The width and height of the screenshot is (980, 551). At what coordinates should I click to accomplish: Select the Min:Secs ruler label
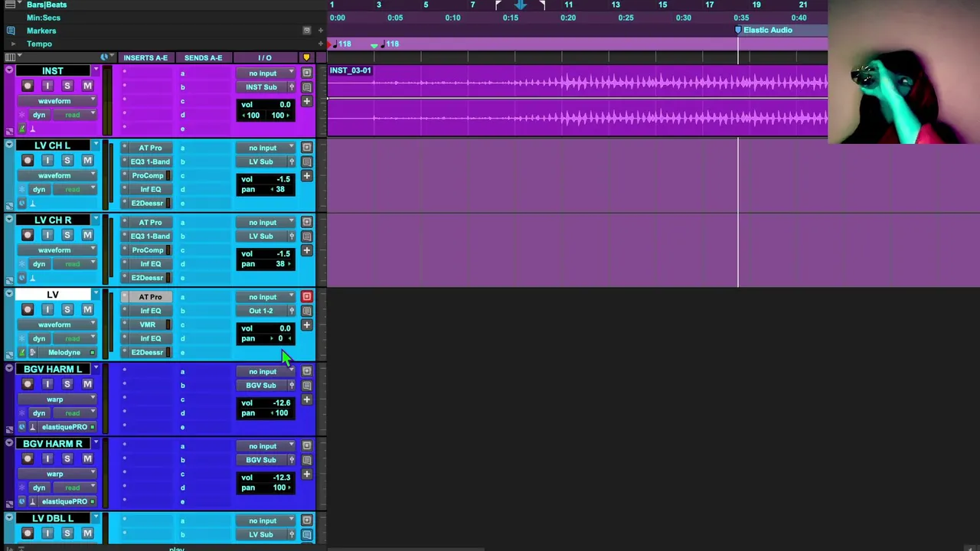(x=44, y=18)
